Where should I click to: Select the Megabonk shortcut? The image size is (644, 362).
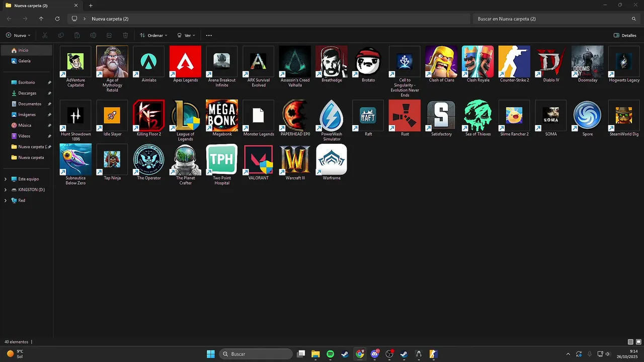tap(222, 116)
